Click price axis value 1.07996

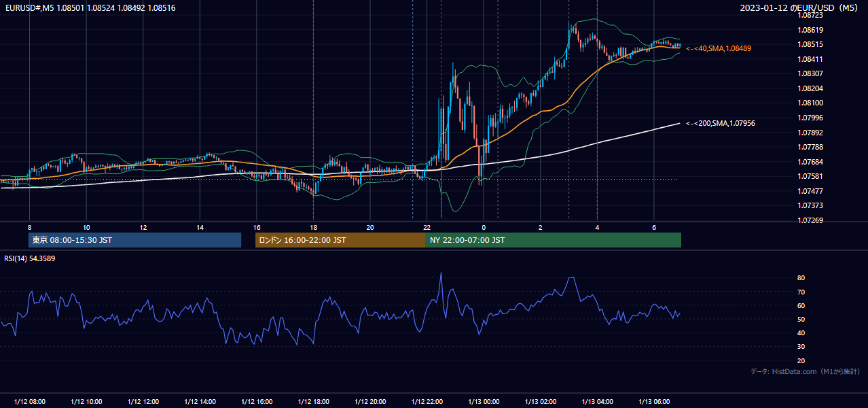point(811,118)
